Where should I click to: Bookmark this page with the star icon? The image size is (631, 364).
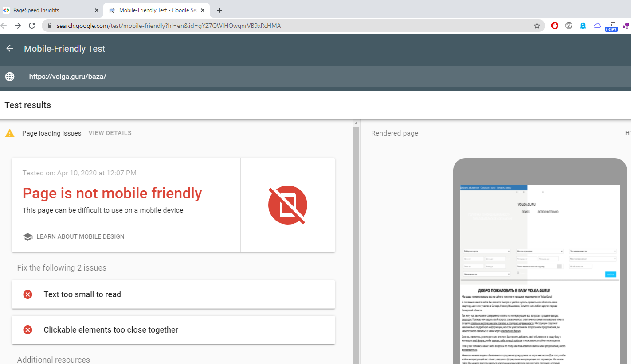[537, 26]
